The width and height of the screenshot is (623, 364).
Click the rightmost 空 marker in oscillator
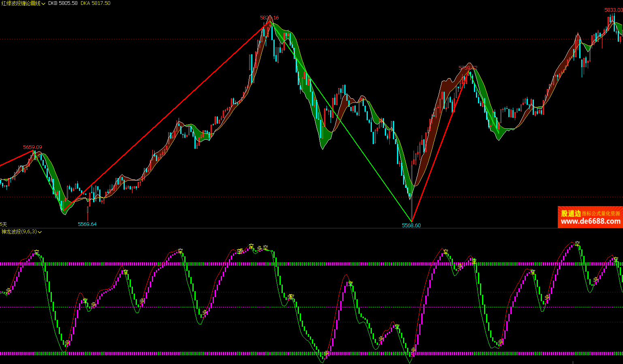pyautogui.click(x=616, y=259)
